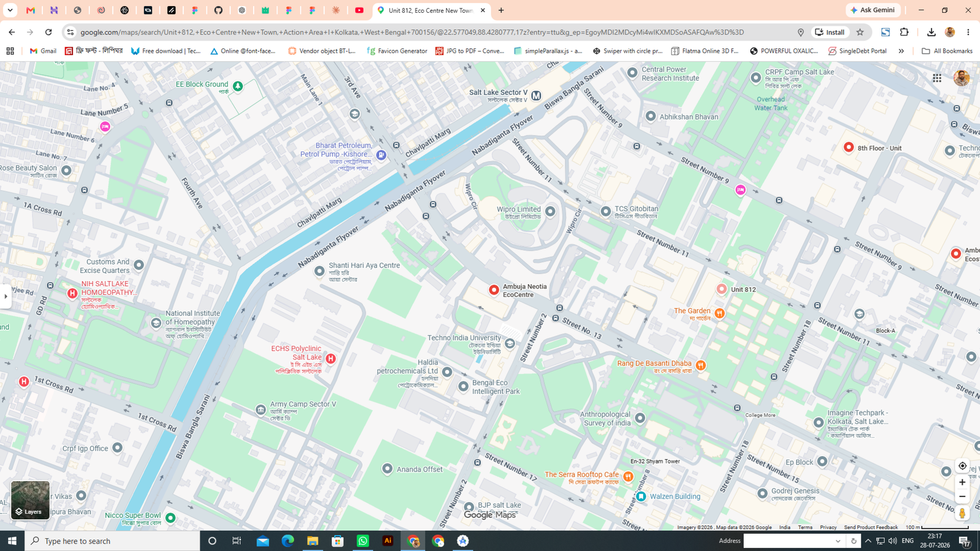This screenshot has height=551, width=980.
Task: Open Ask Gemini in the browser
Action: (x=873, y=10)
